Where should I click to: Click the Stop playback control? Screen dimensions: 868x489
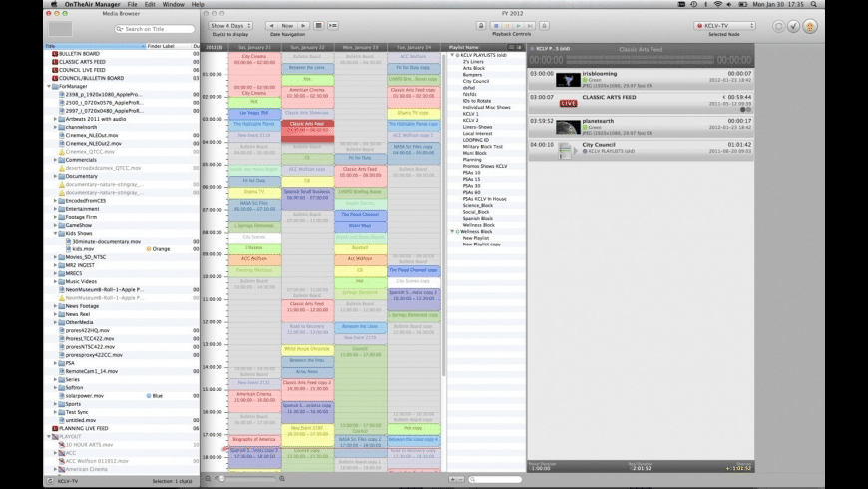[496, 26]
